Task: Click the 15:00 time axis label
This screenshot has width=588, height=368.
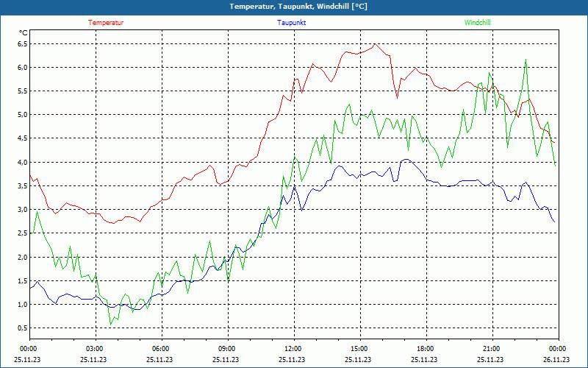Action: click(x=359, y=349)
